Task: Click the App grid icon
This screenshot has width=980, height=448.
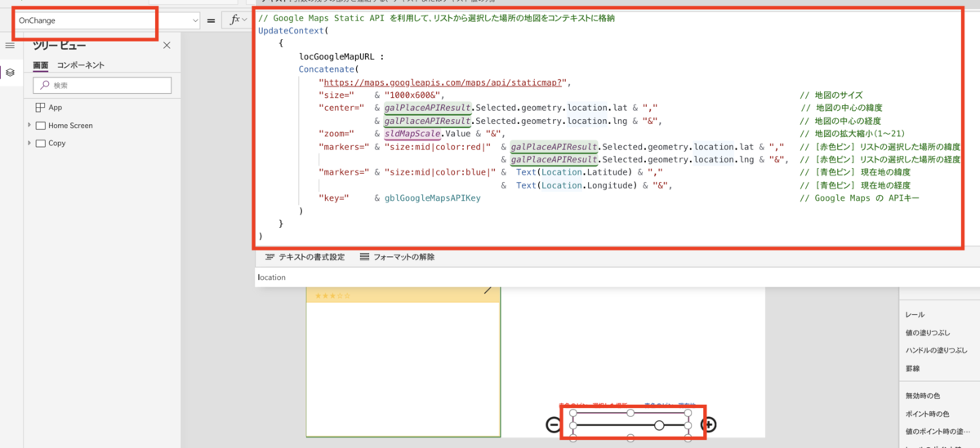Action: pos(40,108)
